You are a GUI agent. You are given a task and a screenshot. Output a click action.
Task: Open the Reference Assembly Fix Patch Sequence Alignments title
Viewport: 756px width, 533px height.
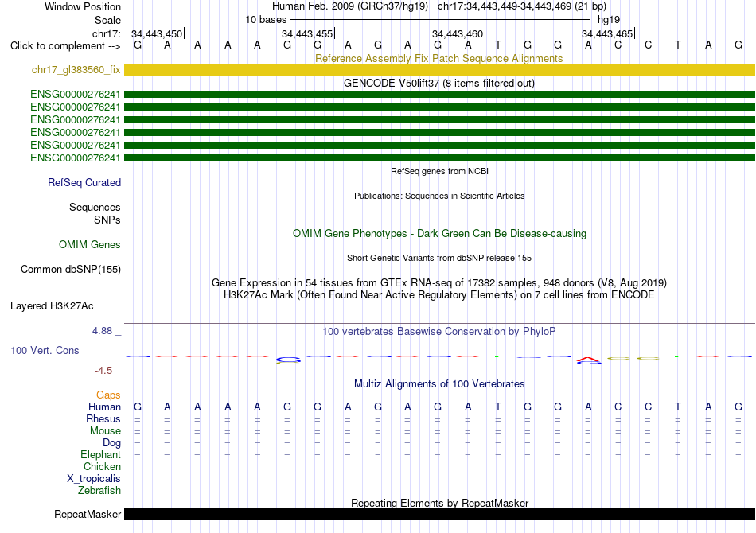coord(438,58)
